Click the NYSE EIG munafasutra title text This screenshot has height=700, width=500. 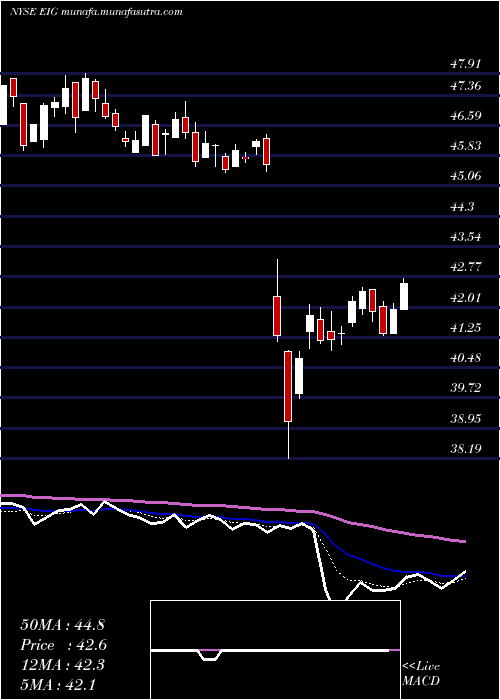[x=96, y=12]
